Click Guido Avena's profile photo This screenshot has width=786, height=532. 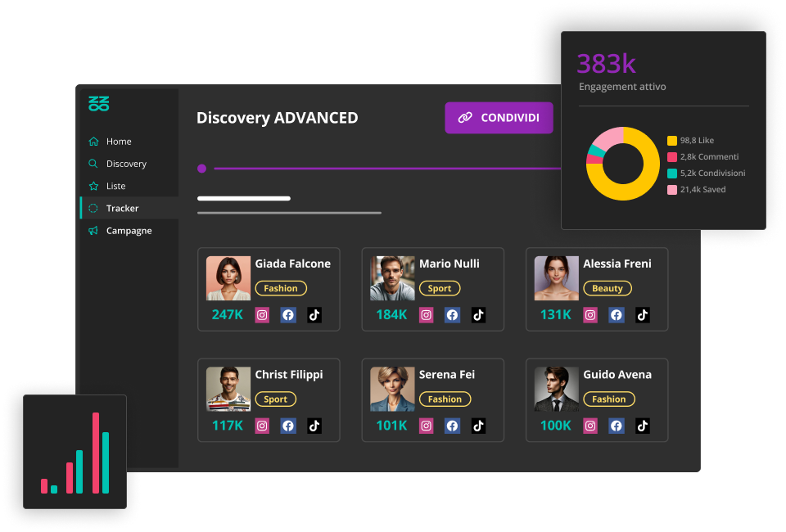[x=557, y=390]
